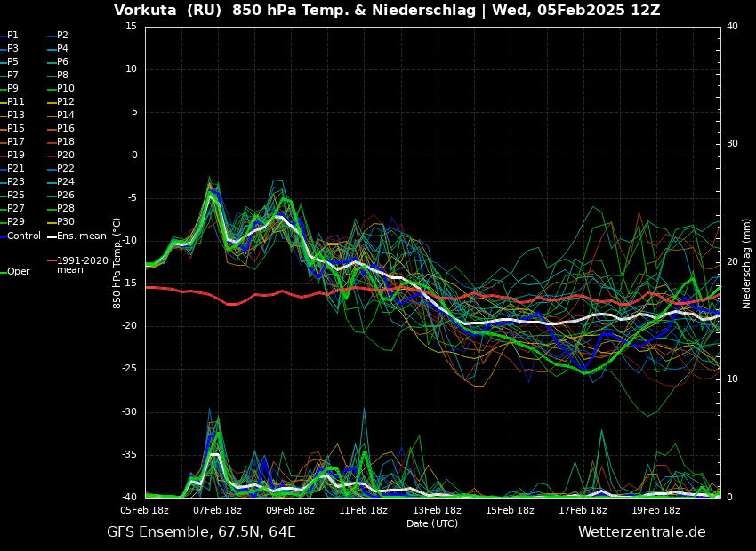Click the P20 legend entry

click(x=66, y=156)
